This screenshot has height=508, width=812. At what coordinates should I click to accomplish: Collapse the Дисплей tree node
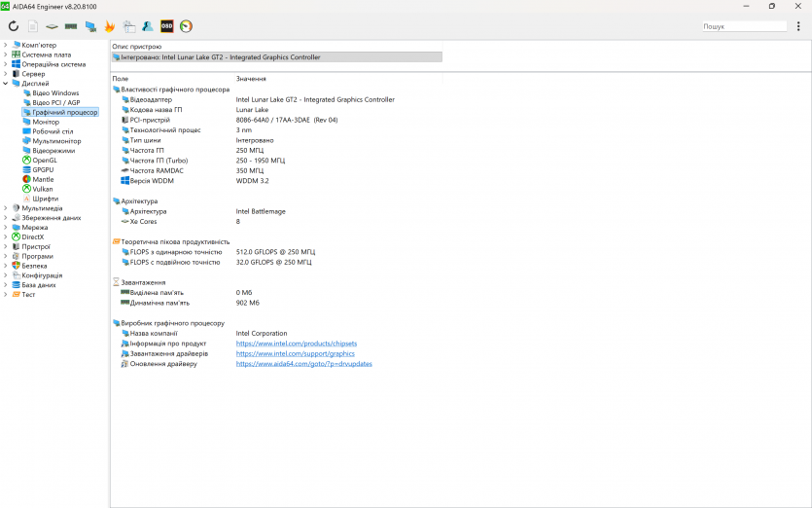5,84
